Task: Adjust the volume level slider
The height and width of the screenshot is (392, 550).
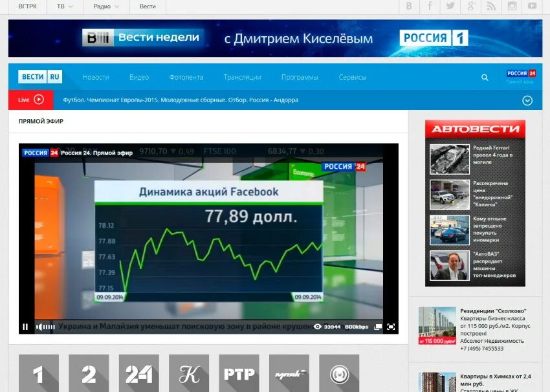Action: tap(49, 327)
